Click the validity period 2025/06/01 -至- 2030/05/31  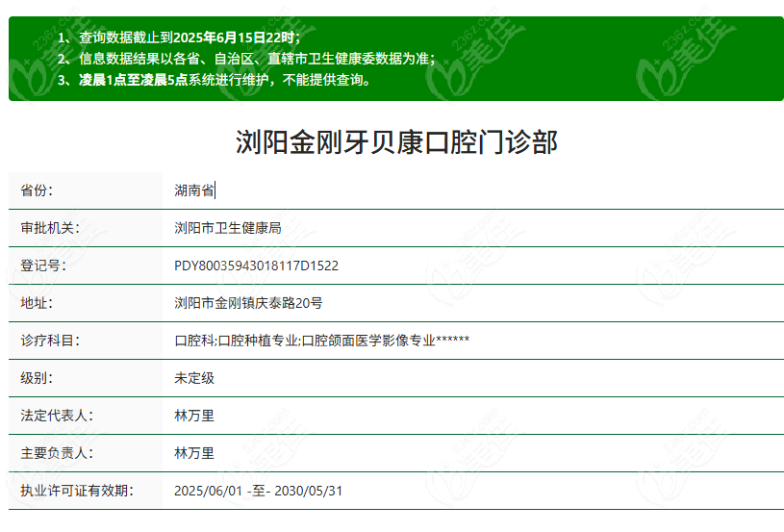point(258,491)
